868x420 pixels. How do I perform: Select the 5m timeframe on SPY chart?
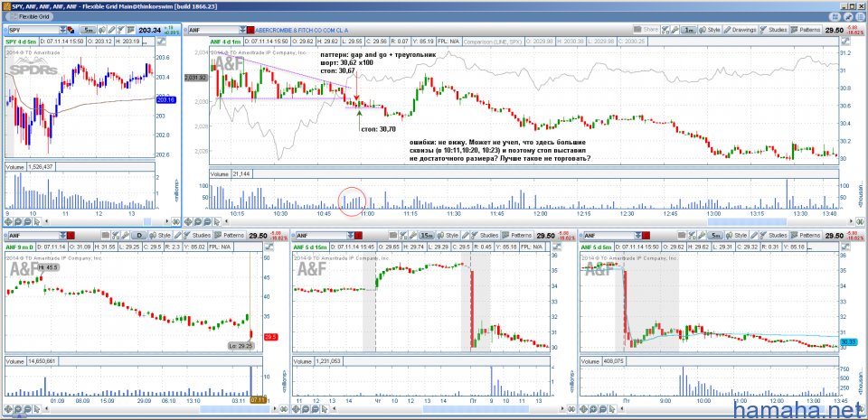[x=88, y=30]
